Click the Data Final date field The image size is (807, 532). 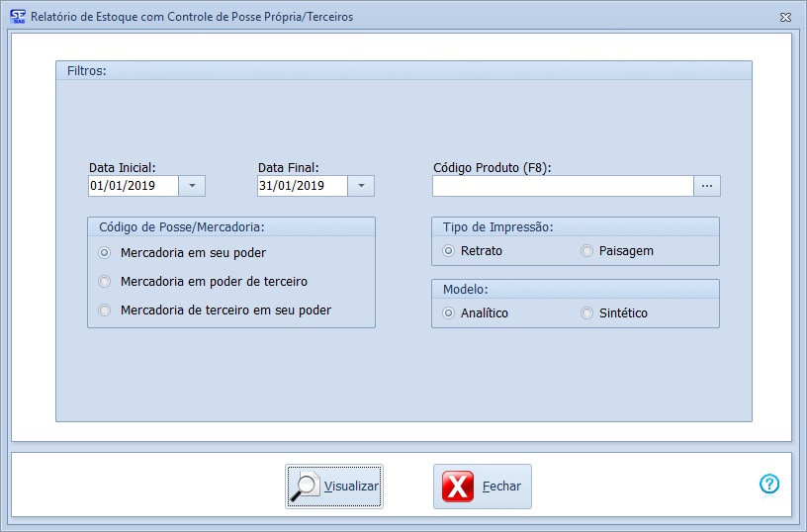[x=302, y=186]
